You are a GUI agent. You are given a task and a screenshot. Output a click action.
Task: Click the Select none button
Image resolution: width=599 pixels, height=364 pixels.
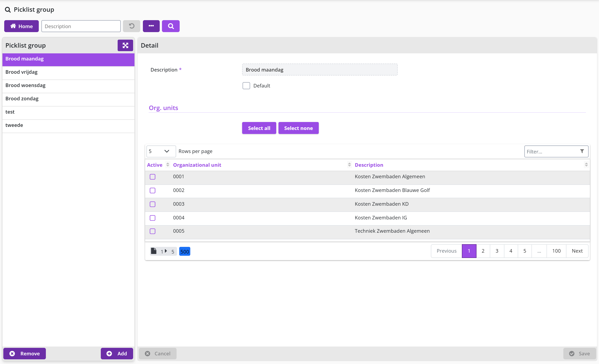coord(298,128)
